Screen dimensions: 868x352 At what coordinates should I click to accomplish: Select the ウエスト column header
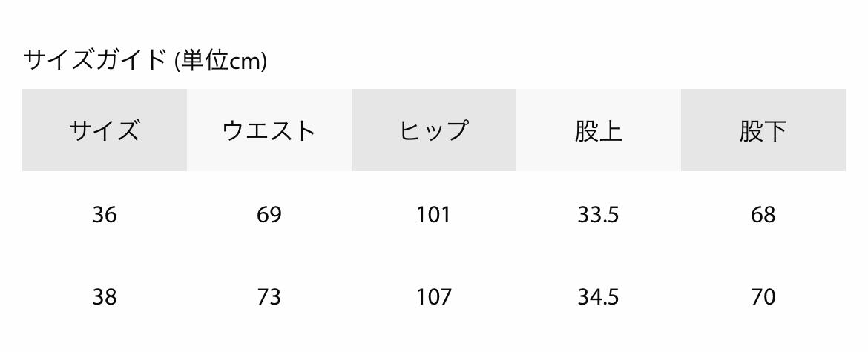pyautogui.click(x=269, y=130)
